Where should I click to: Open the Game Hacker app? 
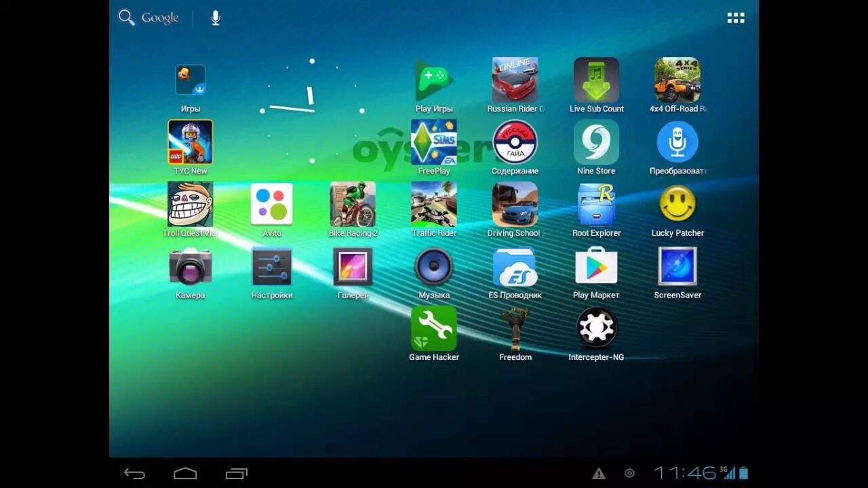[x=434, y=329]
